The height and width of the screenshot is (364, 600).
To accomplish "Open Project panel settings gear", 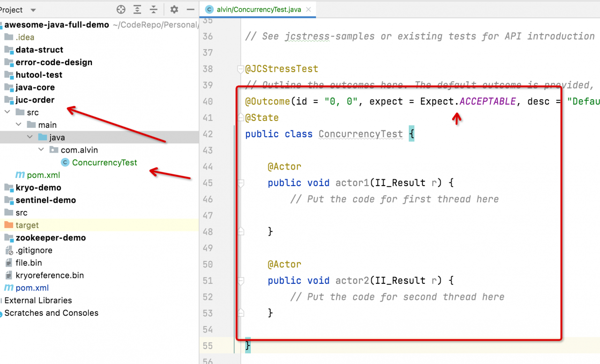I will pyautogui.click(x=174, y=9).
